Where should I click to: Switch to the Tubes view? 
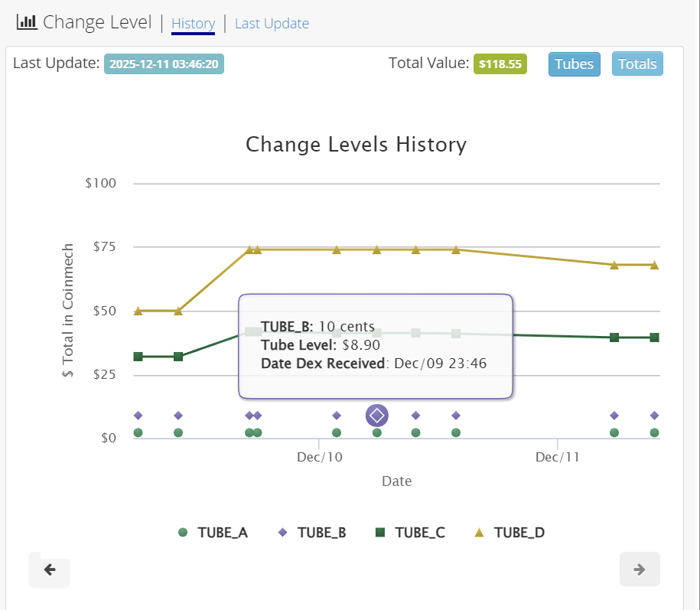pos(574,64)
